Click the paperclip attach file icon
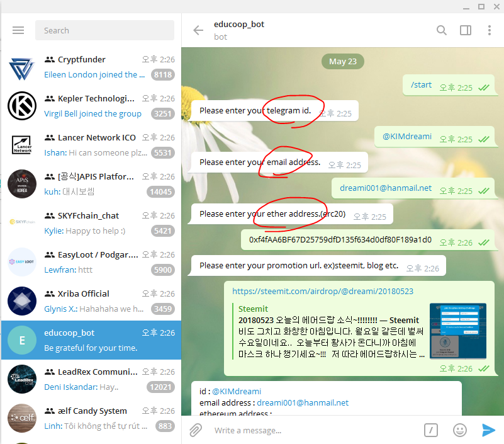504x444 pixels. point(196,430)
